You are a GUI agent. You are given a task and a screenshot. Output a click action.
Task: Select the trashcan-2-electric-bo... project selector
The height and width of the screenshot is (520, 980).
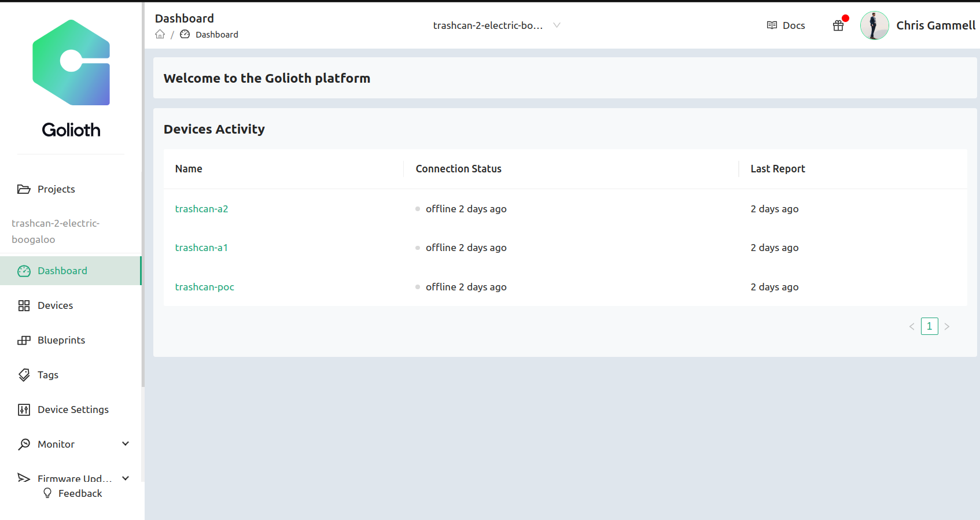click(497, 25)
